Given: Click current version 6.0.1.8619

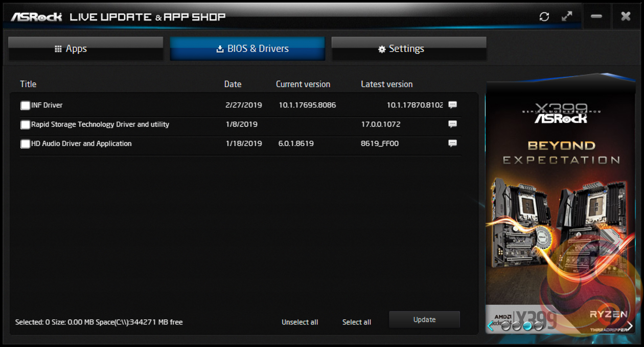Looking at the screenshot, I should 296,144.
